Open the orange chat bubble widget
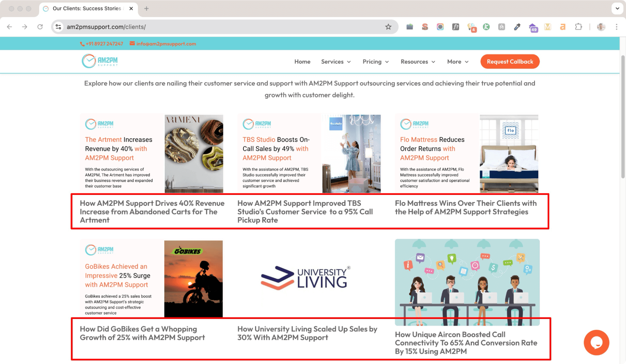This screenshot has height=364, width=626. pos(596,342)
